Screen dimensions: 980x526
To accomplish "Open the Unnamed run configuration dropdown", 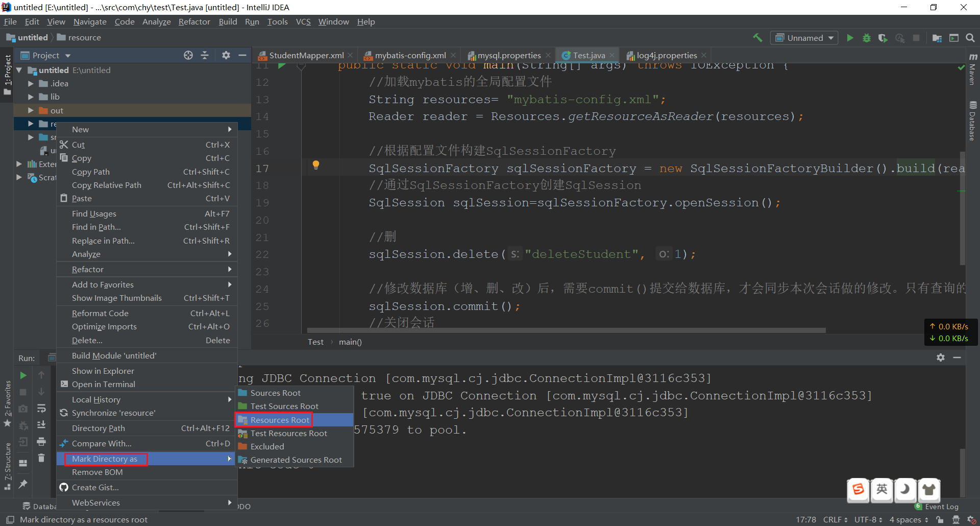I will (804, 38).
